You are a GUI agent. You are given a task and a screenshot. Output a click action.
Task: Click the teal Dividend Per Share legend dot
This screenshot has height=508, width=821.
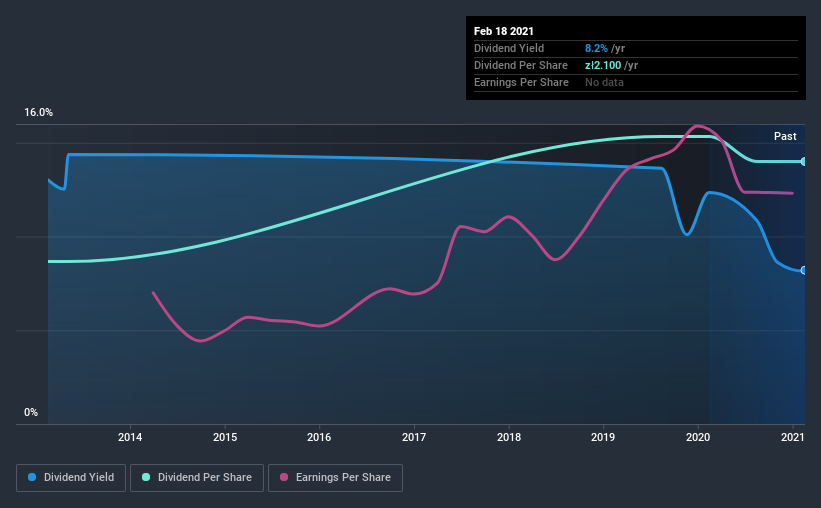pos(146,477)
